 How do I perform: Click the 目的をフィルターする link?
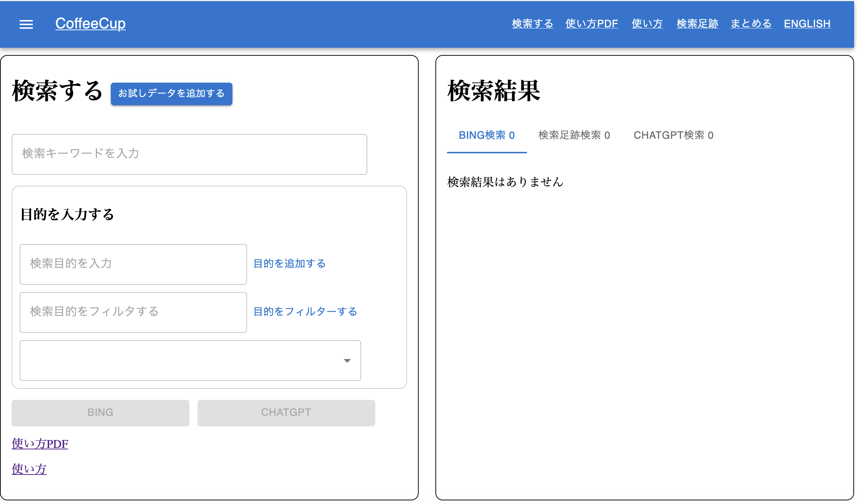[x=305, y=312]
